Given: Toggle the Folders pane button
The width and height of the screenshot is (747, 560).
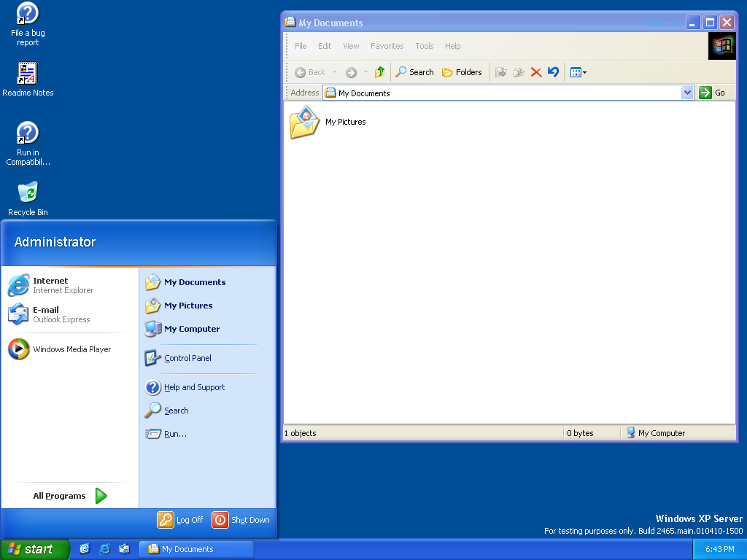Looking at the screenshot, I should 462,72.
